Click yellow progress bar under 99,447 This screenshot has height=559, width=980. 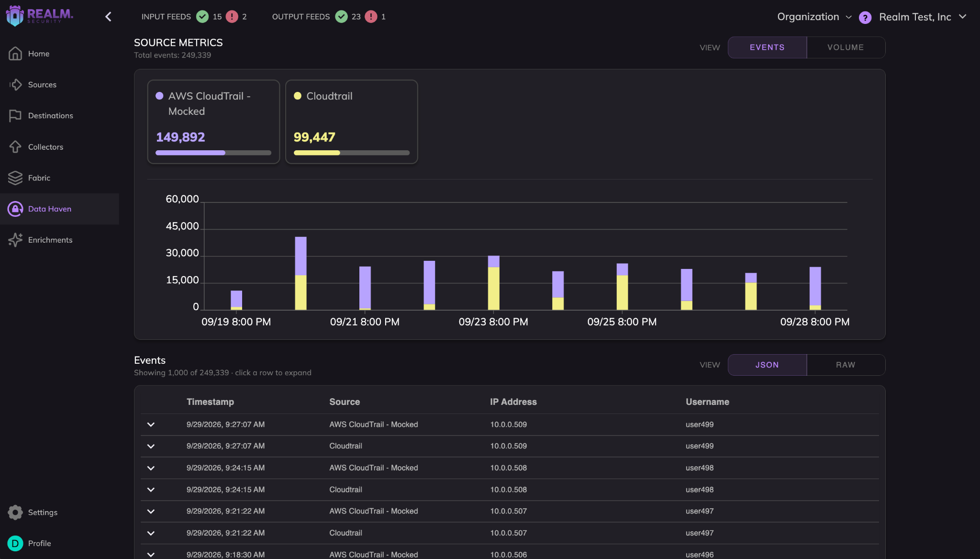point(351,153)
